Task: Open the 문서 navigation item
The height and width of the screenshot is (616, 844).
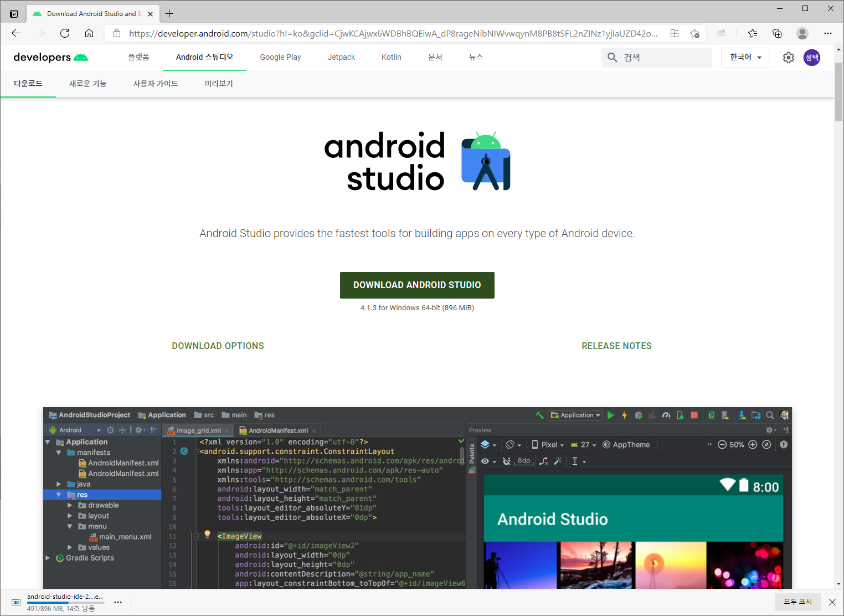Action: [435, 57]
